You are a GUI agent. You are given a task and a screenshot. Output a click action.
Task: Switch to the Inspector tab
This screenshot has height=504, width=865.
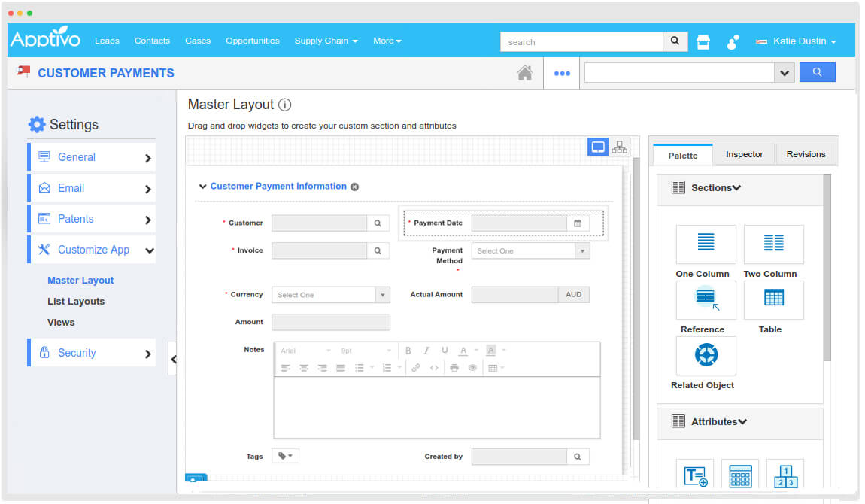click(x=744, y=153)
